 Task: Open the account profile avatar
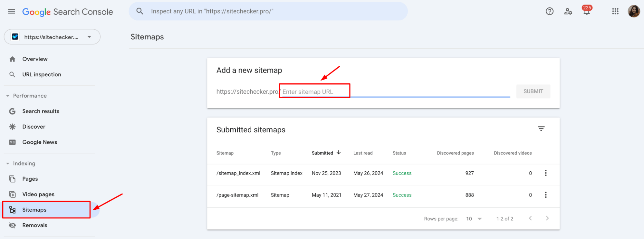click(x=634, y=11)
